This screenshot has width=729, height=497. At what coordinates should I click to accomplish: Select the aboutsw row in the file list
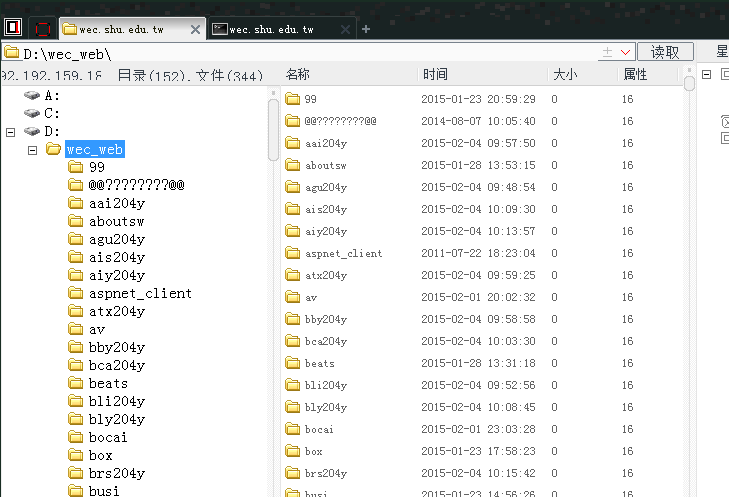click(x=483, y=165)
